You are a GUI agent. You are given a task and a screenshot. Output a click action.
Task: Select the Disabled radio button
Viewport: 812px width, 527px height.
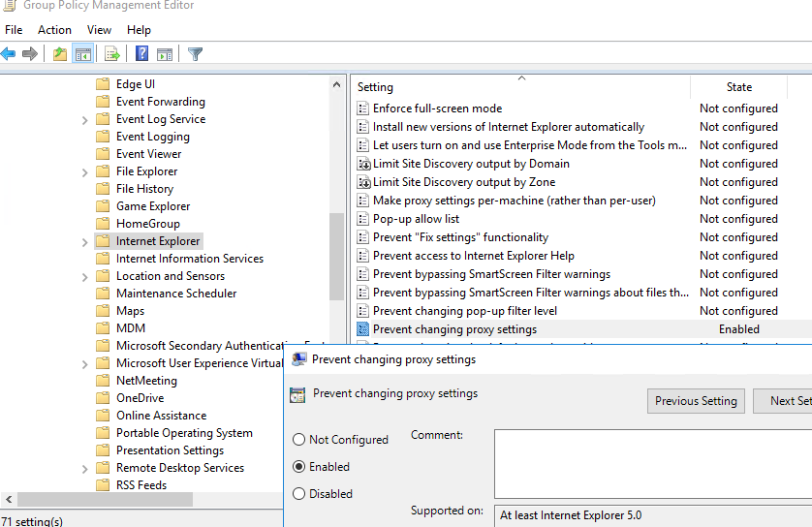[298, 494]
